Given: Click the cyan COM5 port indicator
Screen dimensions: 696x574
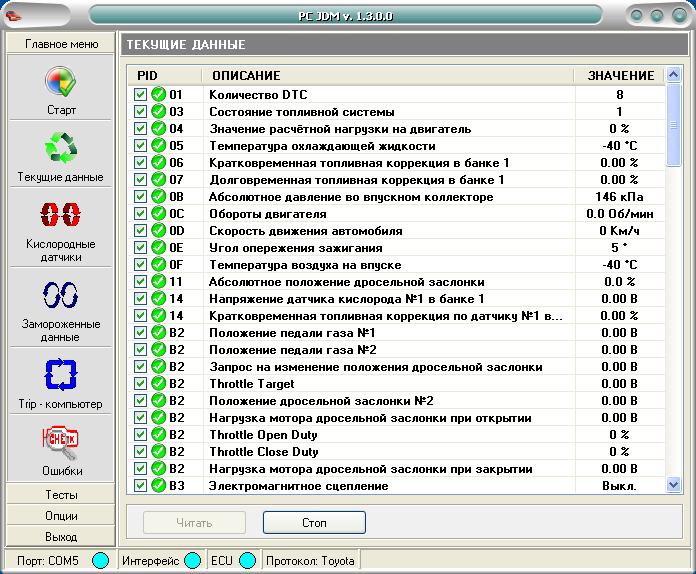Looking at the screenshot, I should [x=100, y=561].
